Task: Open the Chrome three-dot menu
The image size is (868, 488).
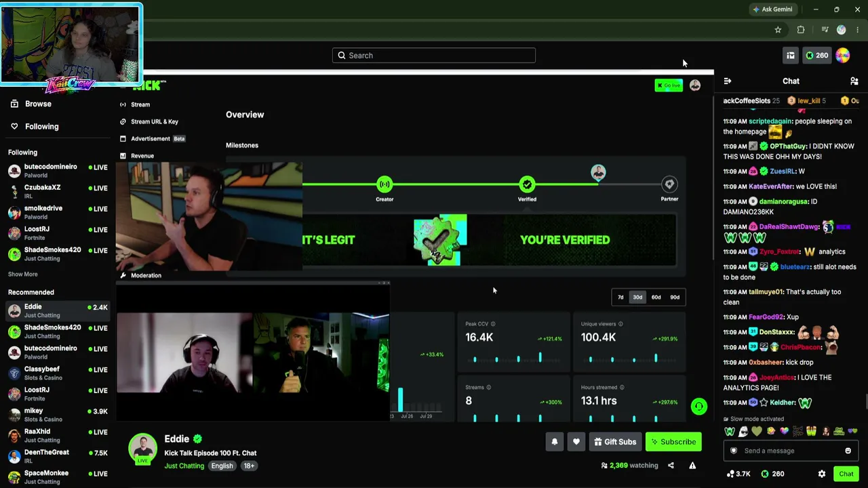Action: pyautogui.click(x=858, y=30)
